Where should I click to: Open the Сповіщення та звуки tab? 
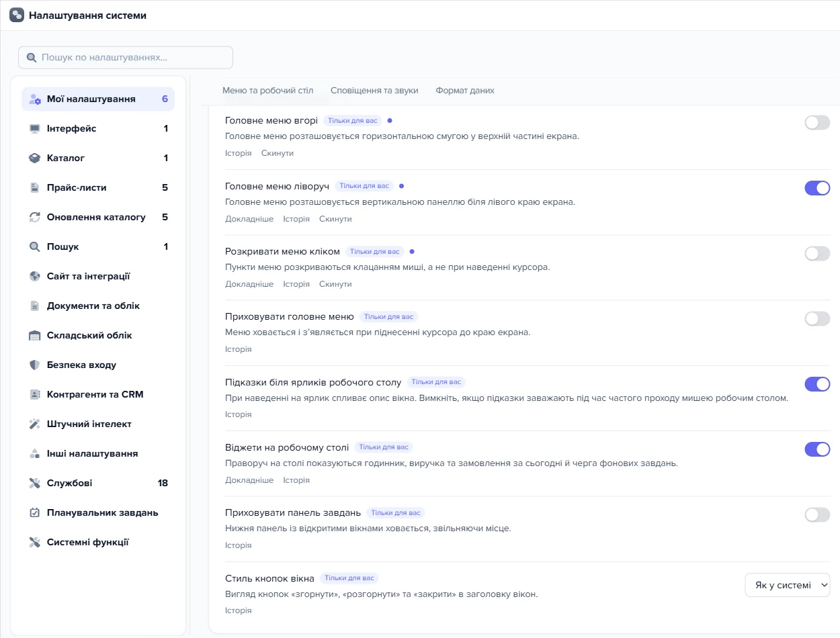click(x=374, y=91)
